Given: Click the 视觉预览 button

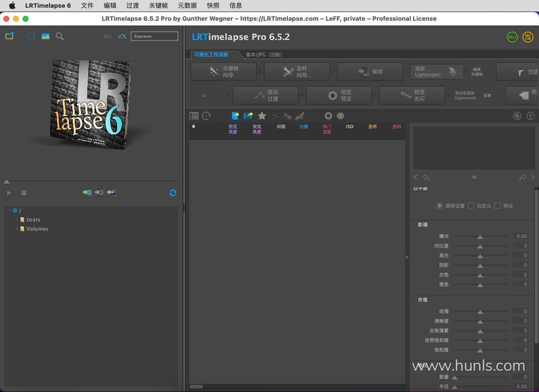Looking at the screenshot, I should click(339, 95).
